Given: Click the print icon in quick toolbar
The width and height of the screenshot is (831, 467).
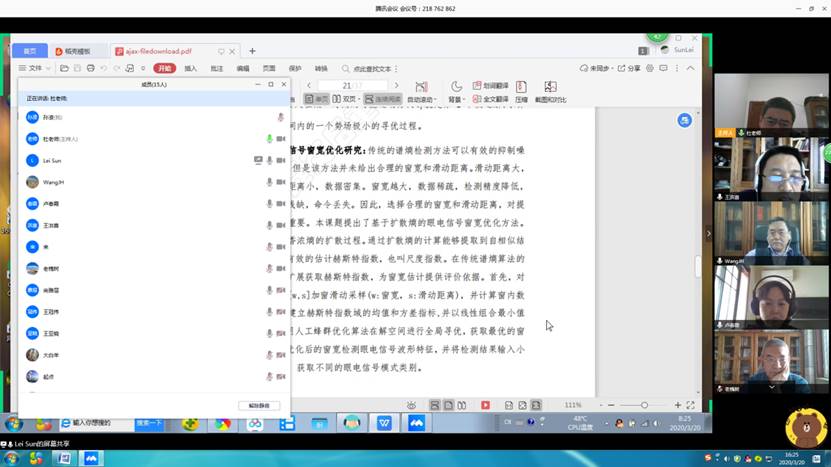Looking at the screenshot, I should point(91,68).
